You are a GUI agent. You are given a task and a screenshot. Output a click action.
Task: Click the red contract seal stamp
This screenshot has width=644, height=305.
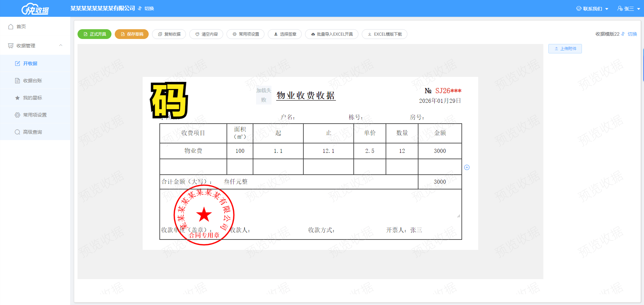[204, 215]
